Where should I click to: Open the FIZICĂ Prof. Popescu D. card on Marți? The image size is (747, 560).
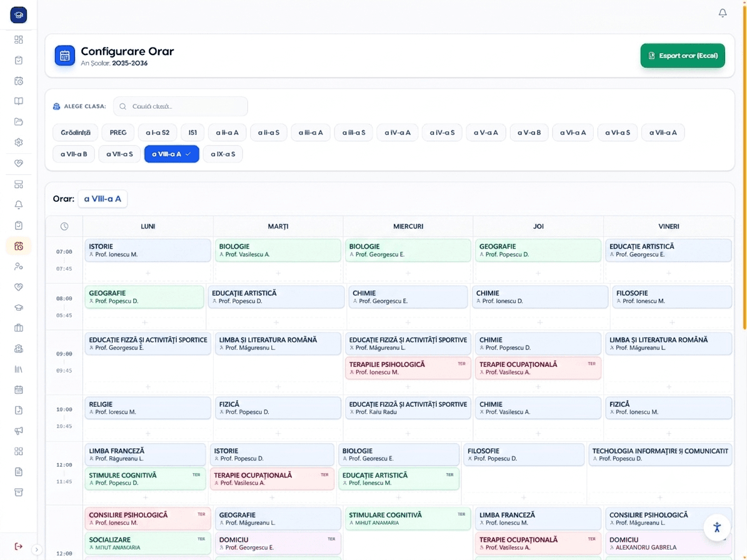278,407
